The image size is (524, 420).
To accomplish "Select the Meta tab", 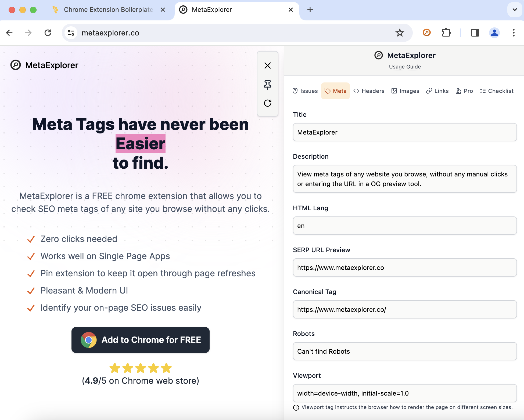I will [x=335, y=91].
